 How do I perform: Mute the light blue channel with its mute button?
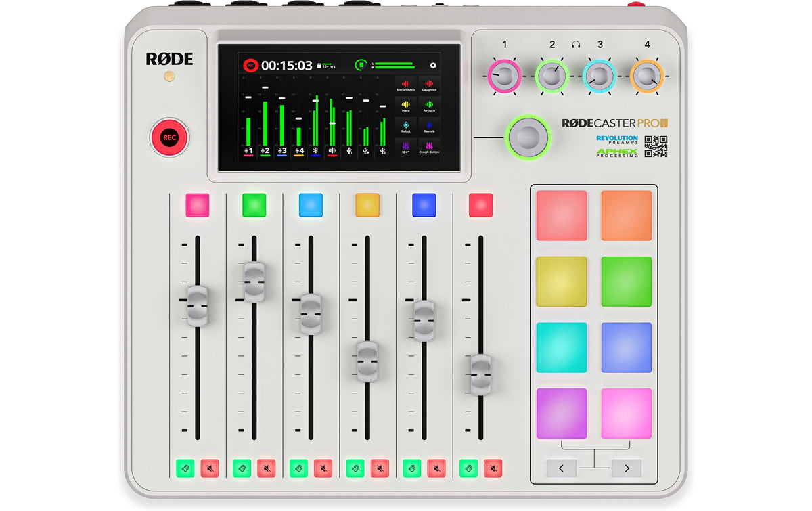tap(323, 468)
